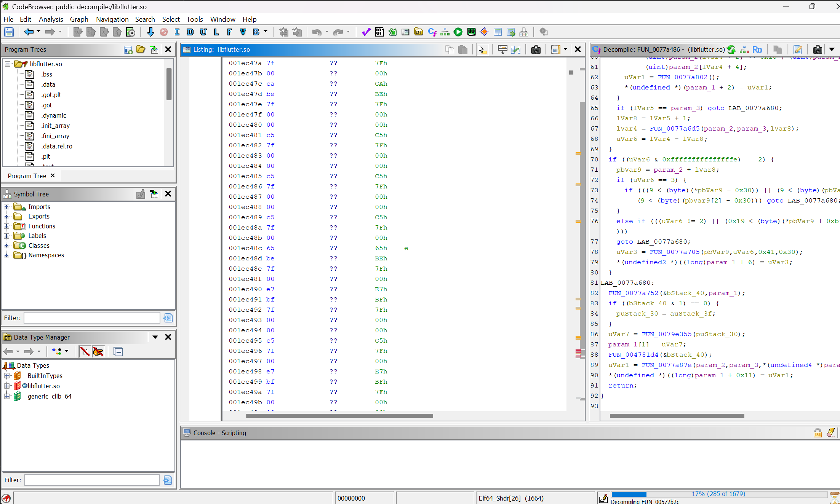Open Listing field editor icon
This screenshot has height=504, width=840.
pos(502,49)
